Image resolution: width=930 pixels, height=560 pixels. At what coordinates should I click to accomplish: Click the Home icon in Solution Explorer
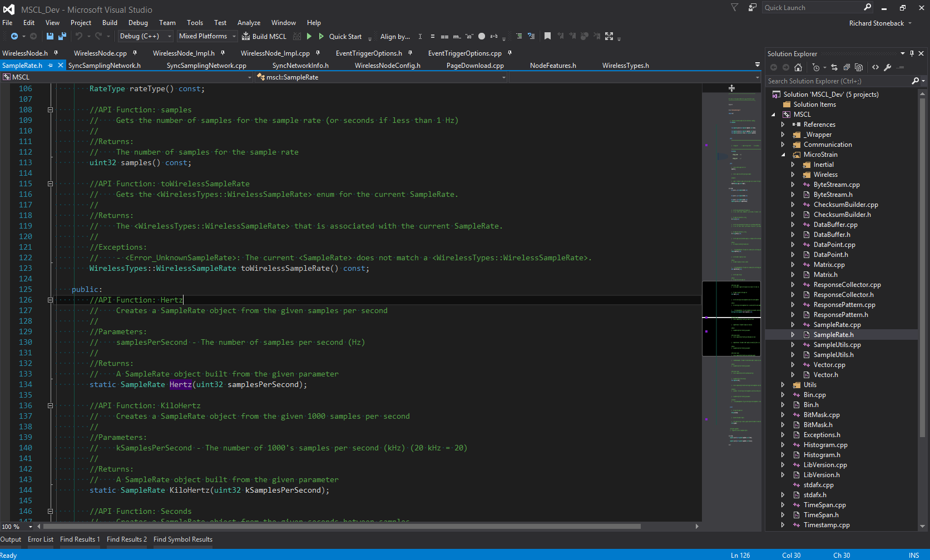[798, 67]
